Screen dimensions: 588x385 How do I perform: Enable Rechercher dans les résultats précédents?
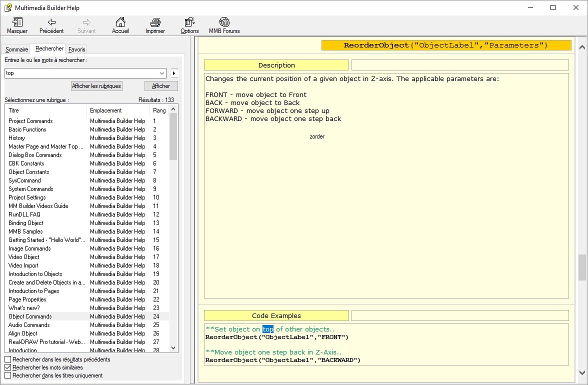7,359
